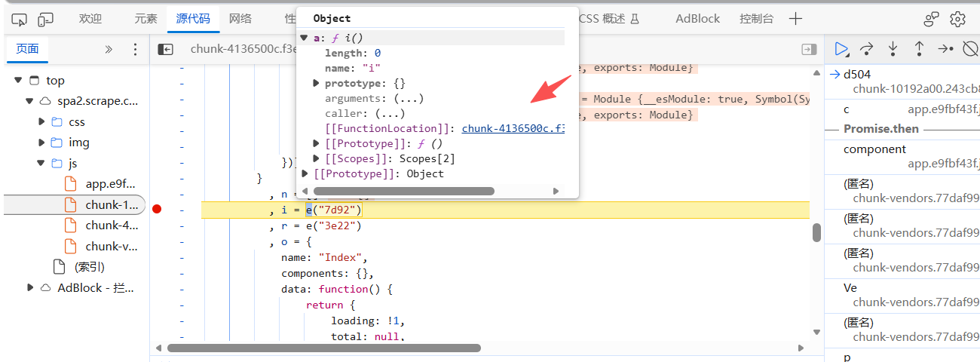980x362 pixels.
Task: Click editor scrollbar up arrow
Action: (x=816, y=73)
